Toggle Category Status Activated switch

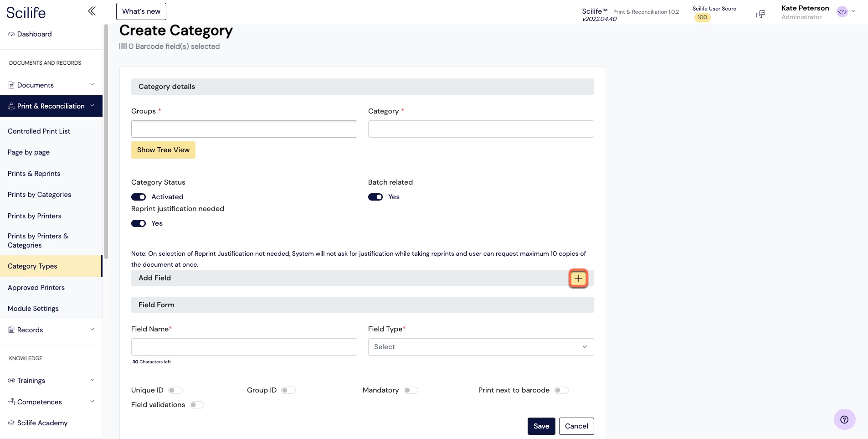tap(139, 197)
